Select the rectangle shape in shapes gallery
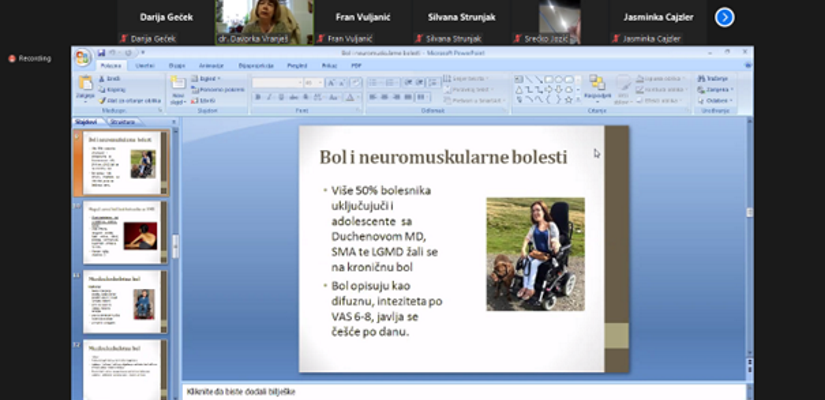 (x=549, y=79)
